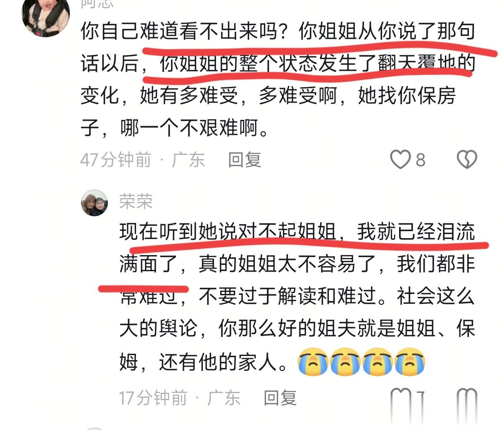Reply to 荣荣's comment

(x=280, y=398)
